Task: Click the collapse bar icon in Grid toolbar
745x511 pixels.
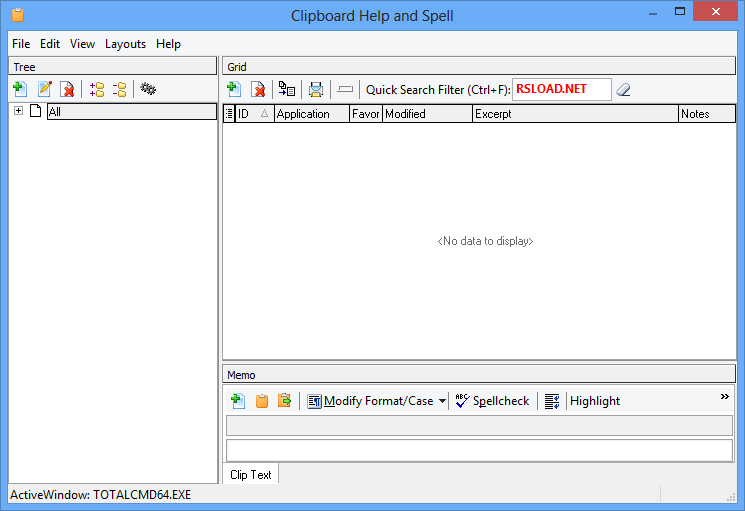Action: (345, 89)
